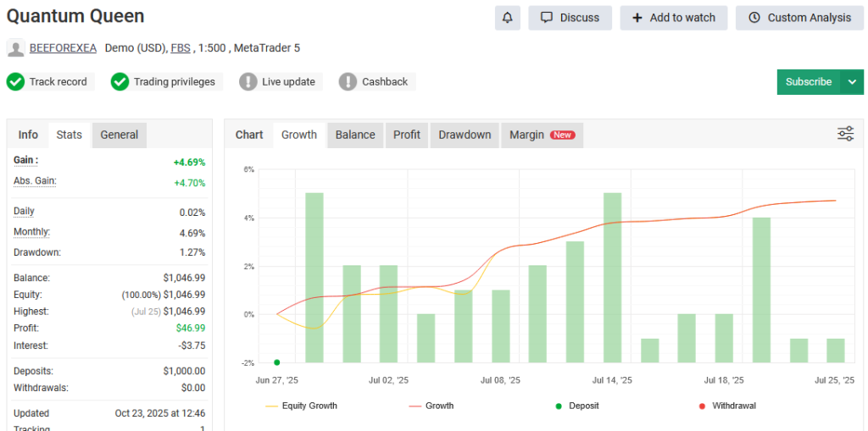Click the Track record green checkmark icon

(x=15, y=82)
